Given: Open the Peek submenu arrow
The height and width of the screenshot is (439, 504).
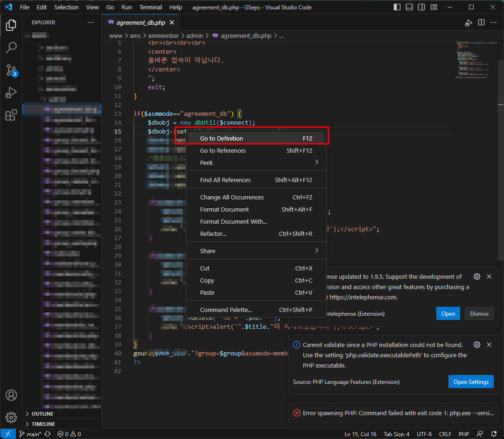Looking at the screenshot, I should (316, 163).
